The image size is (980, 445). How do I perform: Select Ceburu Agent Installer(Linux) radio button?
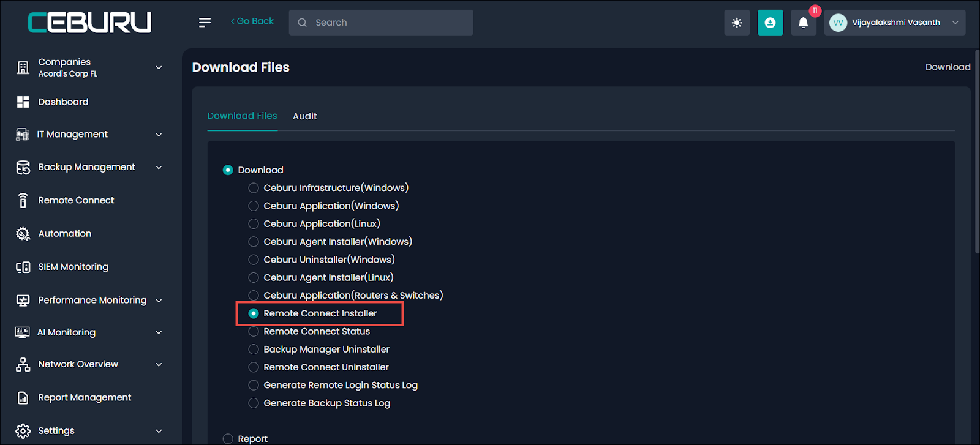pos(254,278)
